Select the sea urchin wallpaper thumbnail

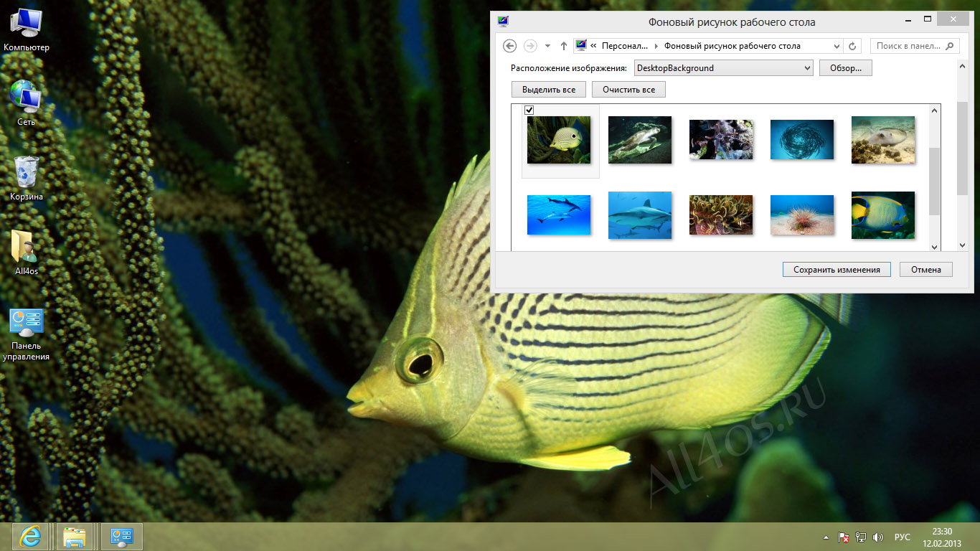click(802, 215)
